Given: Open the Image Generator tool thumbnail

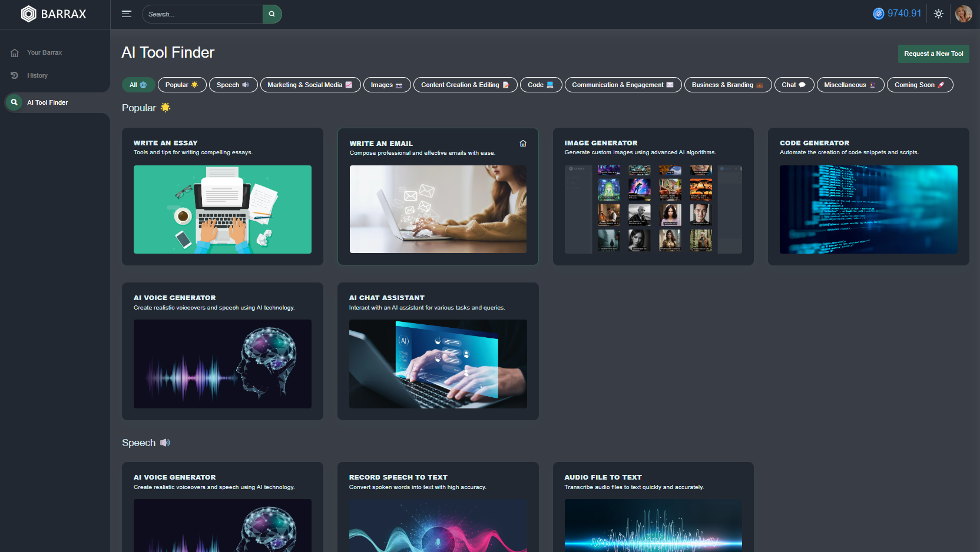Looking at the screenshot, I should click(653, 210).
